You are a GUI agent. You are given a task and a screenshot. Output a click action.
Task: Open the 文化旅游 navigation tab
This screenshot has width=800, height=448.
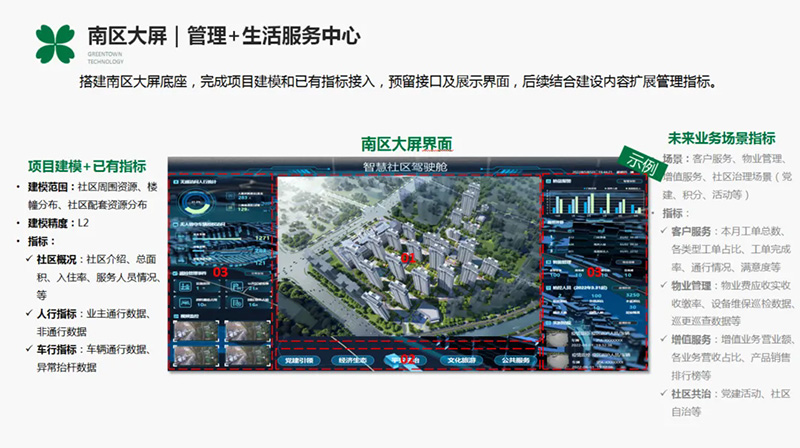tap(463, 359)
